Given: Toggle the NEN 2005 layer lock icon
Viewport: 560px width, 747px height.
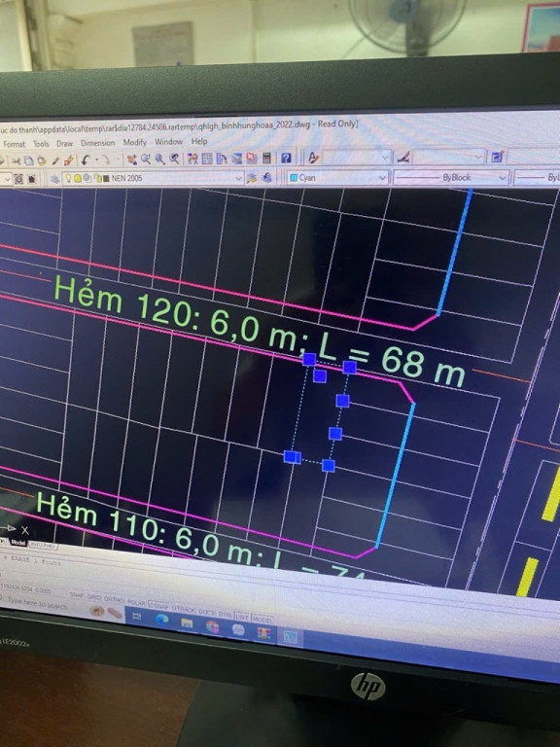Looking at the screenshot, I should point(99,179).
